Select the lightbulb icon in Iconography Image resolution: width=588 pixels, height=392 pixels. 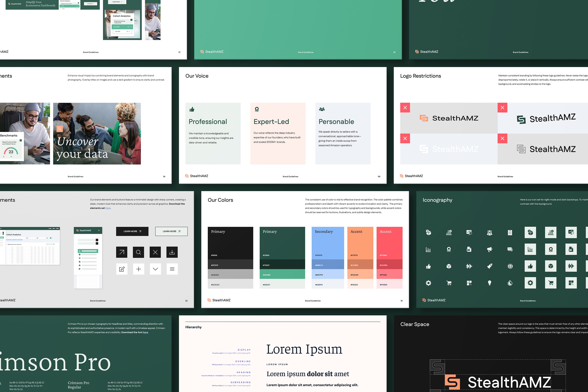tap(489, 283)
